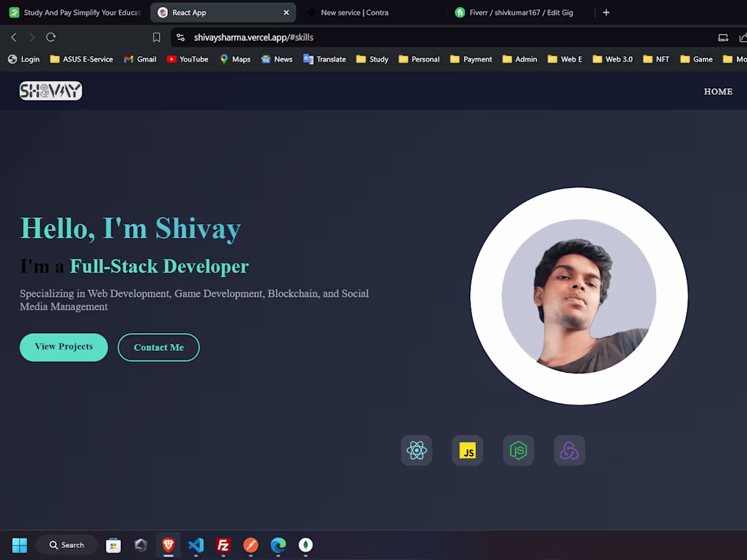Click inside the browser address bar
Viewport: 747px width, 560px height.
pos(340,37)
